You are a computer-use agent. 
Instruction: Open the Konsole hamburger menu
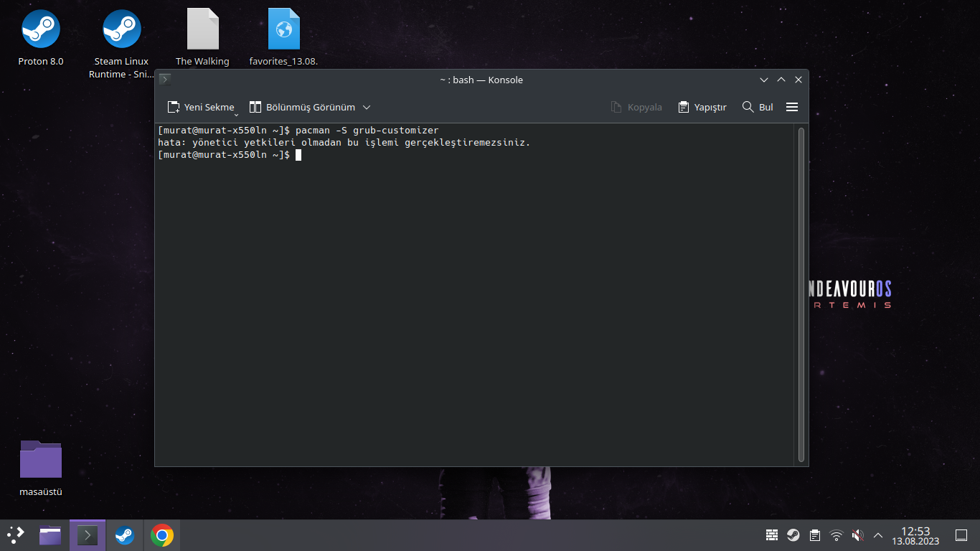pyautogui.click(x=792, y=107)
